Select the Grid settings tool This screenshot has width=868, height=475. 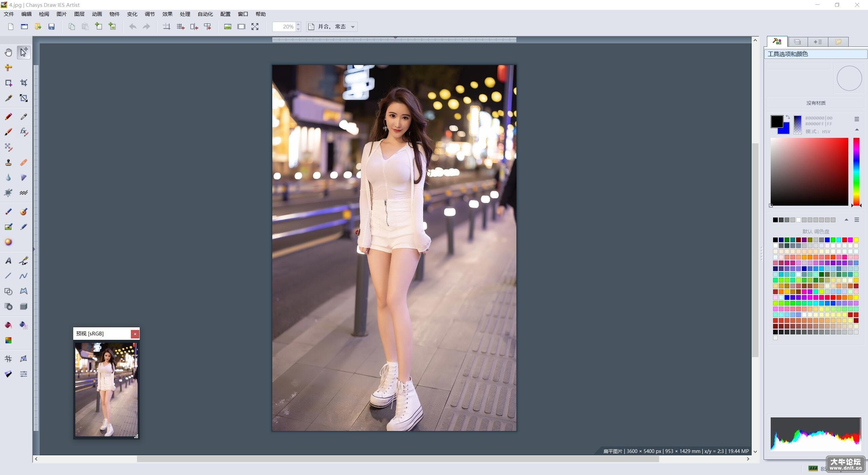pyautogui.click(x=8, y=358)
